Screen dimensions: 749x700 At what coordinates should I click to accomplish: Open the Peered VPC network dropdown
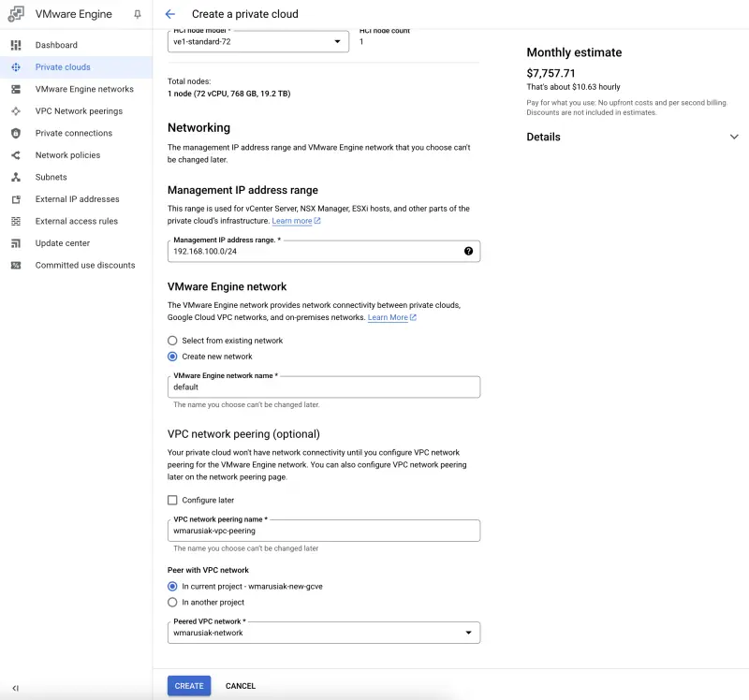coord(323,633)
